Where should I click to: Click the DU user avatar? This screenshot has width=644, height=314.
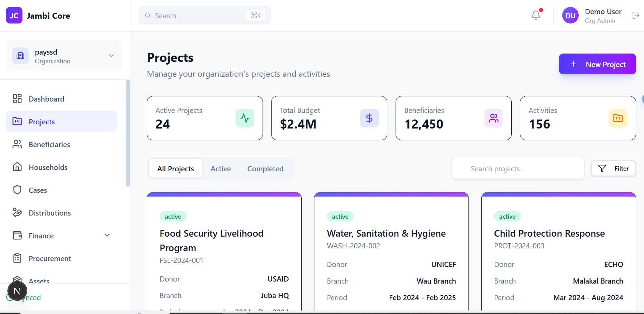[x=570, y=16]
